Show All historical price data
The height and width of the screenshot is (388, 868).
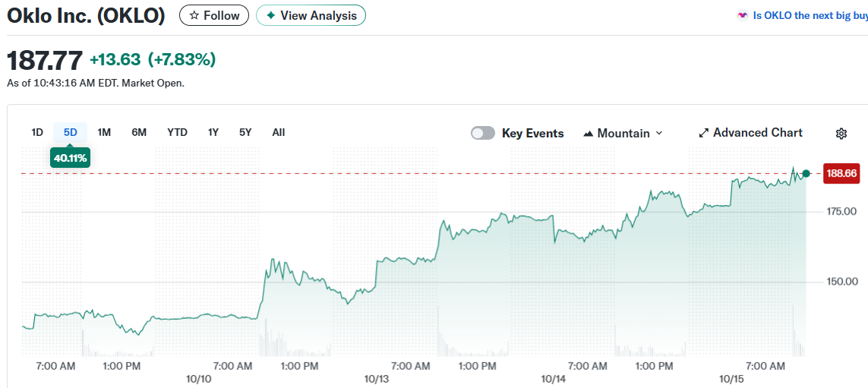279,132
